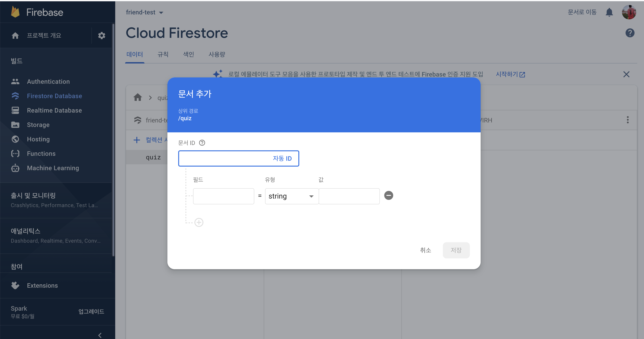Open Functions in the sidebar
Screen dimensions: 644x339
coord(41,154)
